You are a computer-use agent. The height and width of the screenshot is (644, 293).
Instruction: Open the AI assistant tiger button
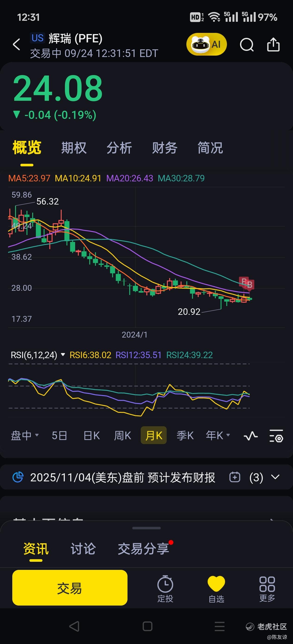207,44
